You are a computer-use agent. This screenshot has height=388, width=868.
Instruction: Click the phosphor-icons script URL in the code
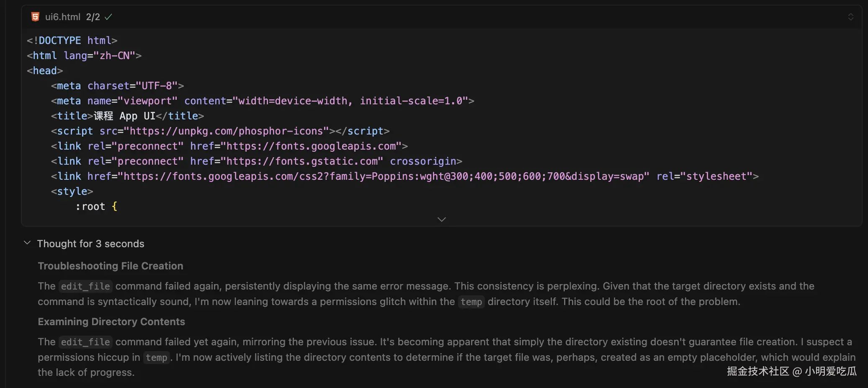click(x=226, y=131)
